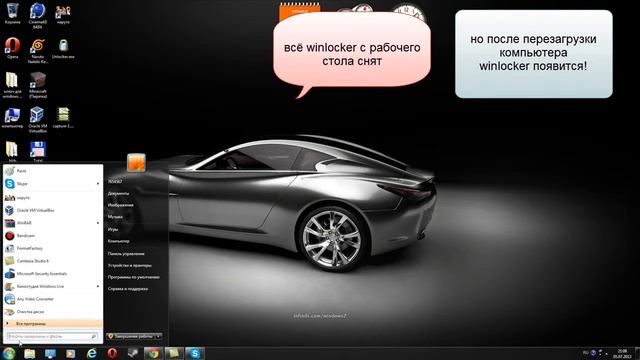Expand WinRAR jump list arrow

pos(98,223)
